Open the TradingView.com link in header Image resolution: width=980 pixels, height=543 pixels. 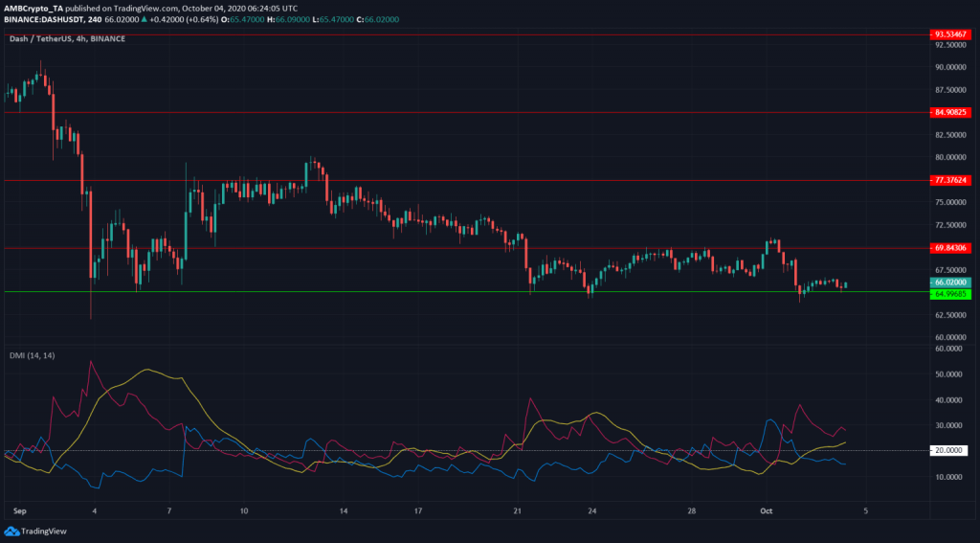pyautogui.click(x=151, y=6)
